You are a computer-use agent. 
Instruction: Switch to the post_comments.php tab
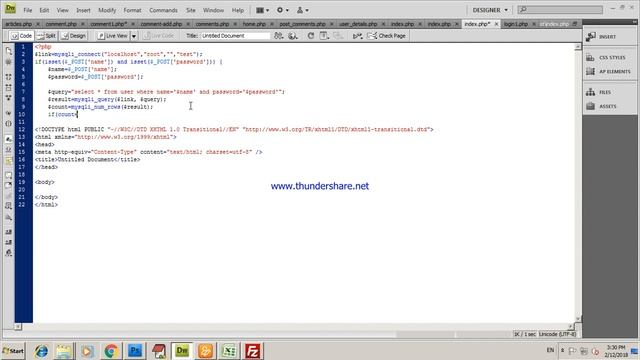pos(302,24)
